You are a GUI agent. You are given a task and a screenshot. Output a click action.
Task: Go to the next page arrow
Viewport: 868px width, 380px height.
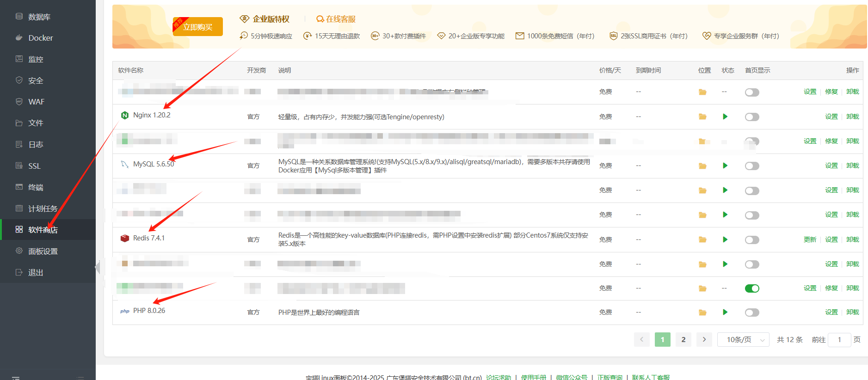point(704,340)
